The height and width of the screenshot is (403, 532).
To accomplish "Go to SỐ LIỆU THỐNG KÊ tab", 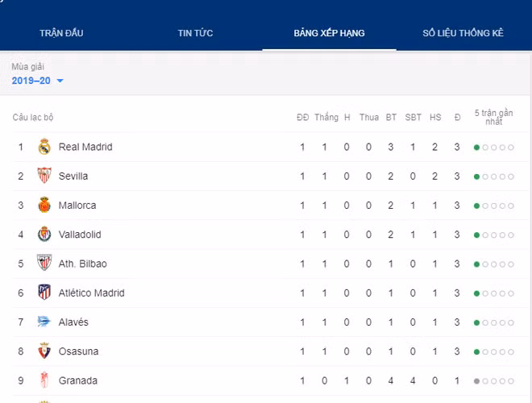I will point(463,33).
